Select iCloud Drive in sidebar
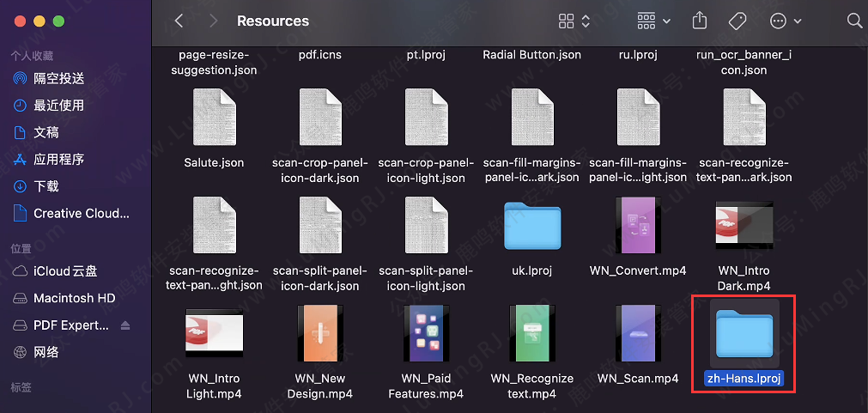This screenshot has width=868, height=413. click(65, 271)
